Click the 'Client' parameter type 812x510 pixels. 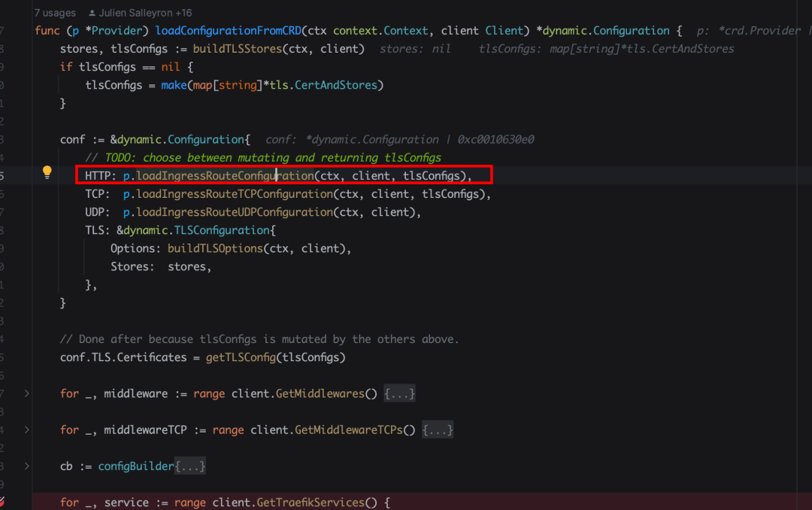click(x=504, y=31)
